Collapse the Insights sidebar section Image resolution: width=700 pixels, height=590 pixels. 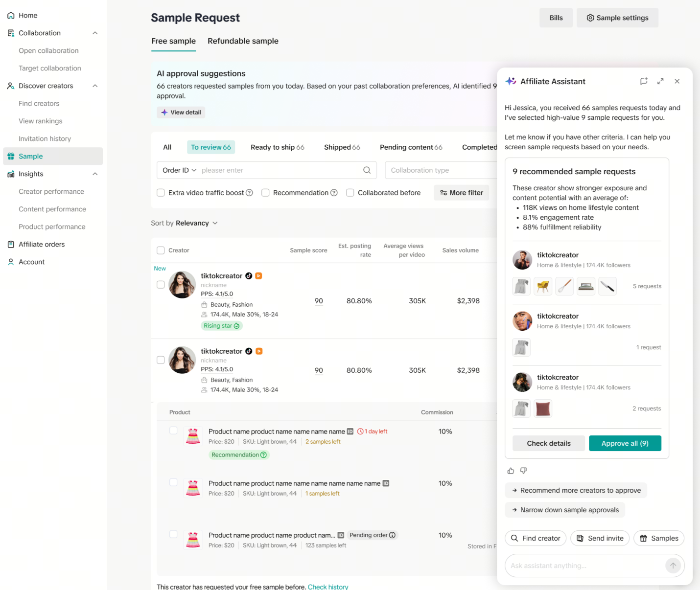coord(95,174)
